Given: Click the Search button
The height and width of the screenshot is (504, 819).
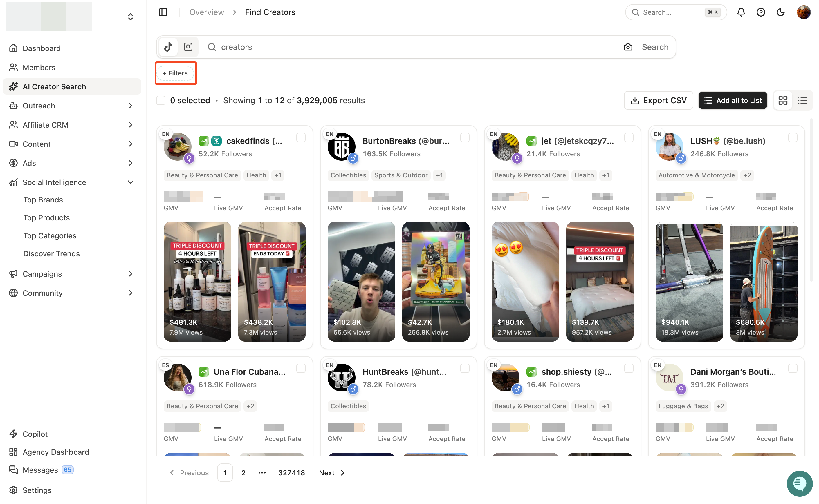Looking at the screenshot, I should [x=655, y=47].
